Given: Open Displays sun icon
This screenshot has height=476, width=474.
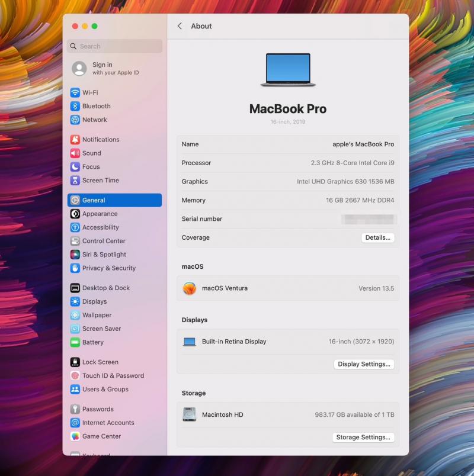Looking at the screenshot, I should click(75, 301).
